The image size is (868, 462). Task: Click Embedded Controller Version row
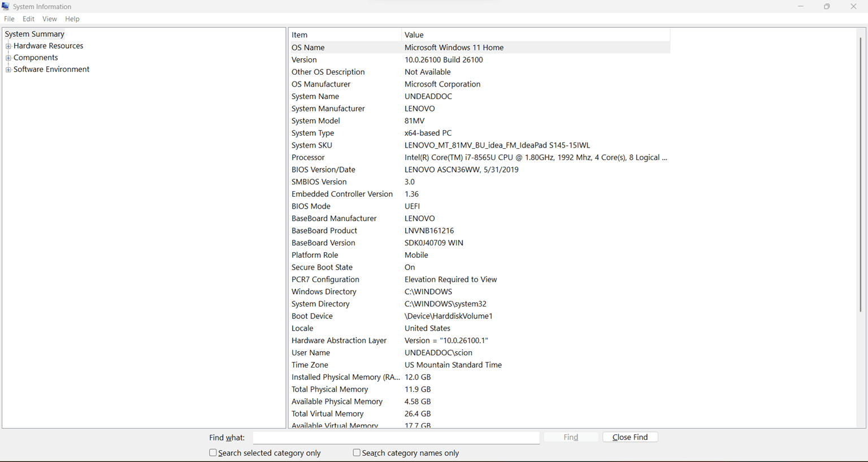pyautogui.click(x=479, y=194)
